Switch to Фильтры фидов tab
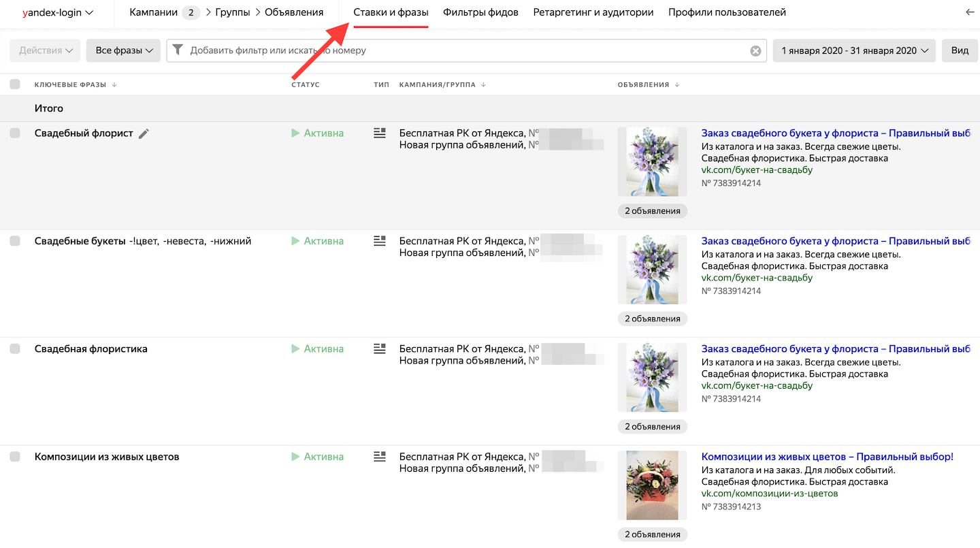 480,12
